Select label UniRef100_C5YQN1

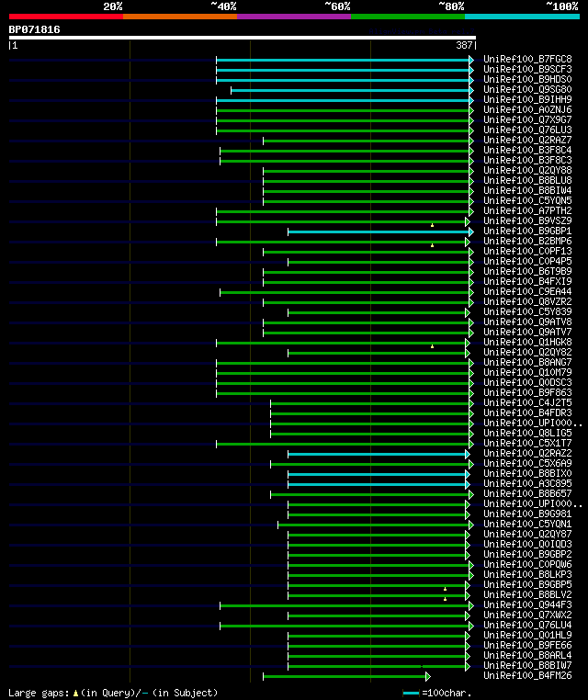tap(527, 525)
